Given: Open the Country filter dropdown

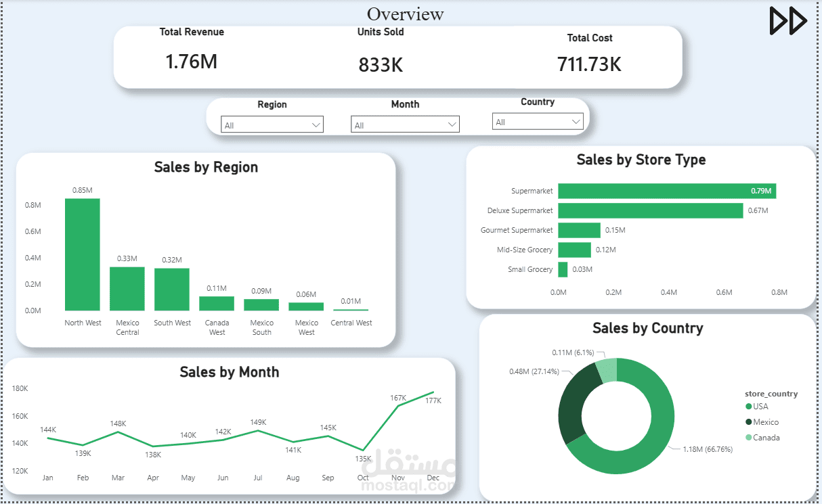Looking at the screenshot, I should coord(538,122).
